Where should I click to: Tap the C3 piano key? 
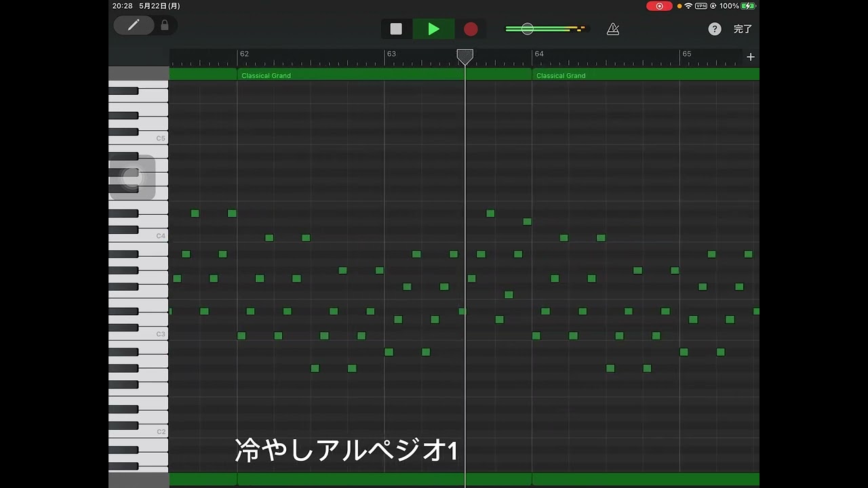138,335
